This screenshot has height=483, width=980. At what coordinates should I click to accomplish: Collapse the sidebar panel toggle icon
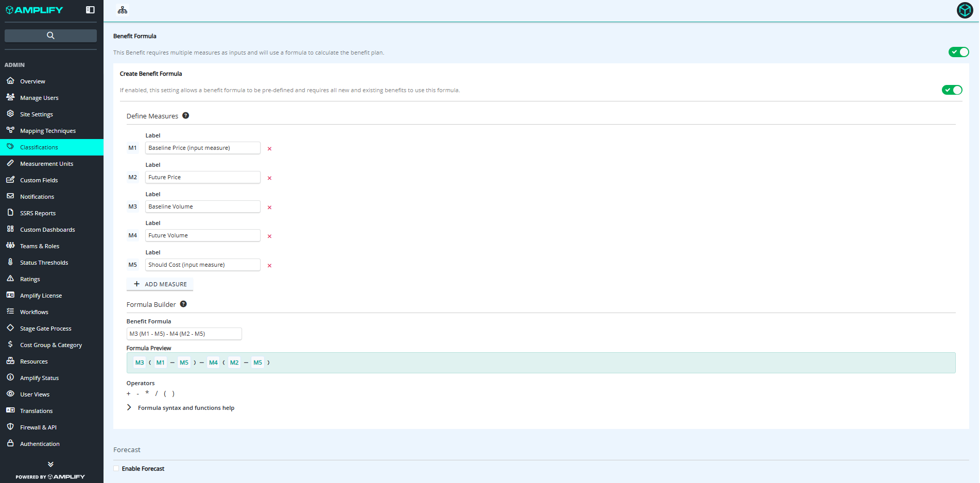click(x=90, y=10)
